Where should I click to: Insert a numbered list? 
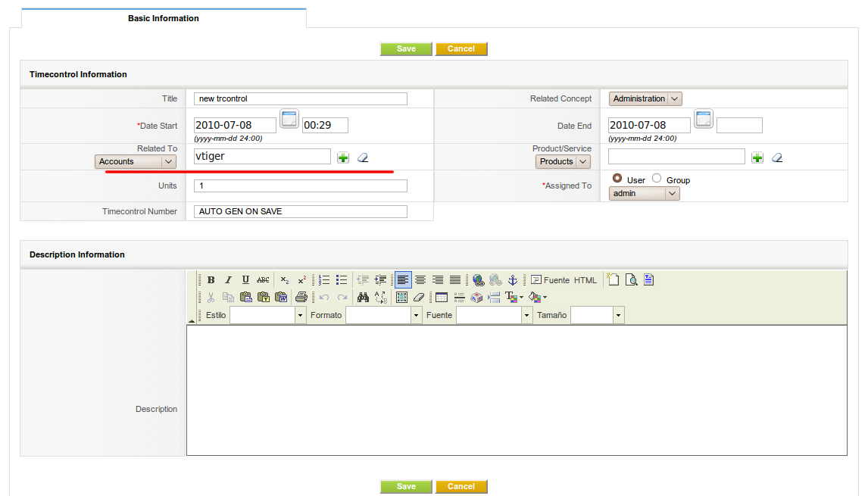(324, 279)
